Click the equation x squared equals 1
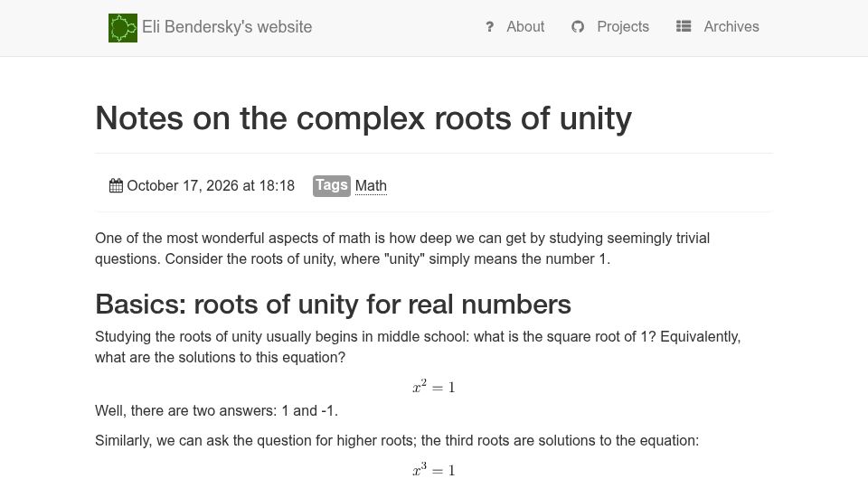This screenshot has height=488, width=868. pyautogui.click(x=433, y=386)
